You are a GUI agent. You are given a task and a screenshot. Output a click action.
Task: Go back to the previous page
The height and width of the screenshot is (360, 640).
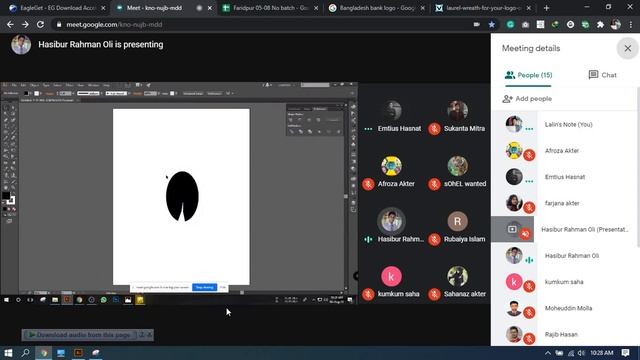10,24
